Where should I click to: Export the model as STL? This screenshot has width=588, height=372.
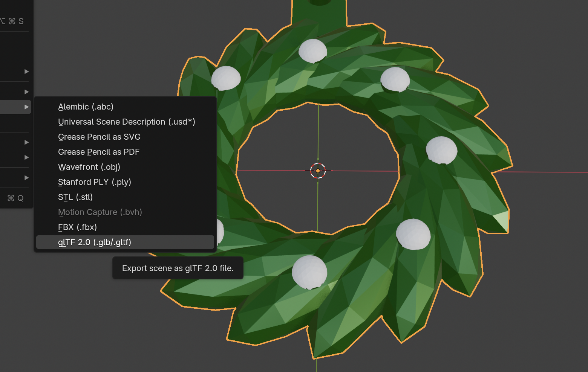[75, 197]
